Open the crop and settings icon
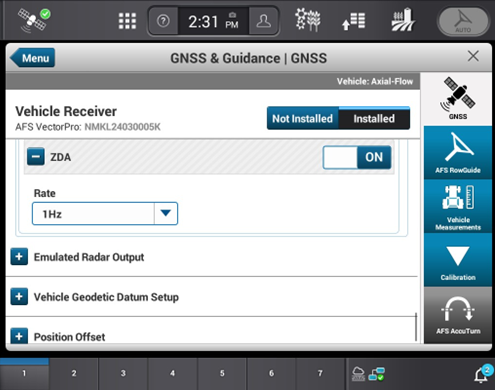 tap(308, 20)
